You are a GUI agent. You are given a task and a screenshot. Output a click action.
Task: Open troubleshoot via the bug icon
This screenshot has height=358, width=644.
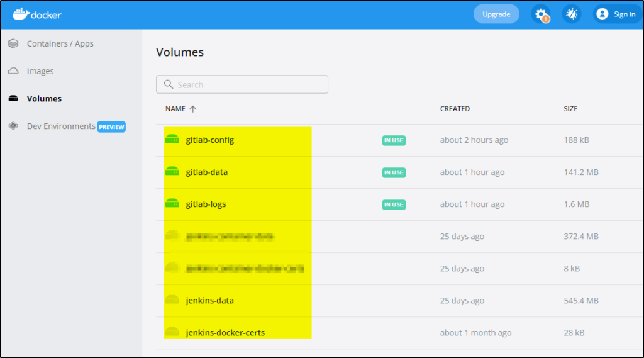571,14
